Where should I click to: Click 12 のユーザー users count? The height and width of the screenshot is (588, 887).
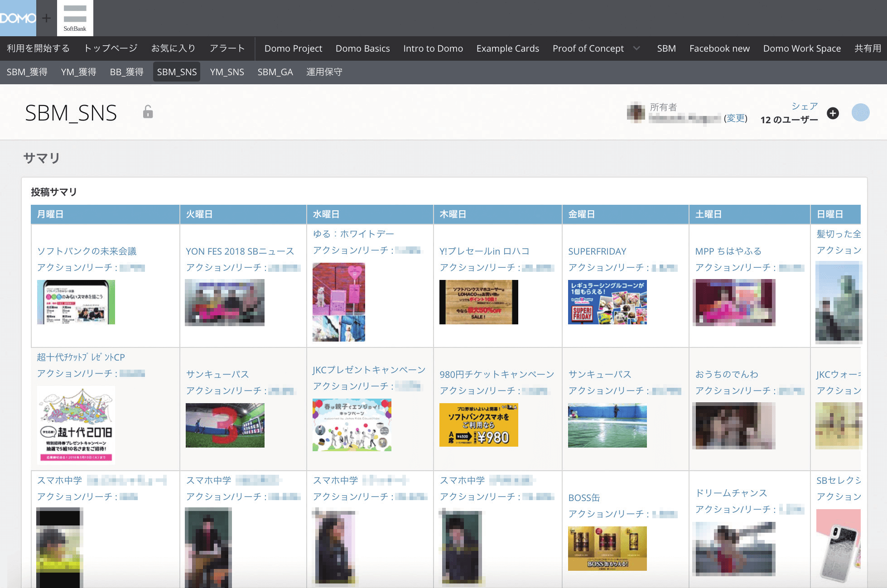789,120
